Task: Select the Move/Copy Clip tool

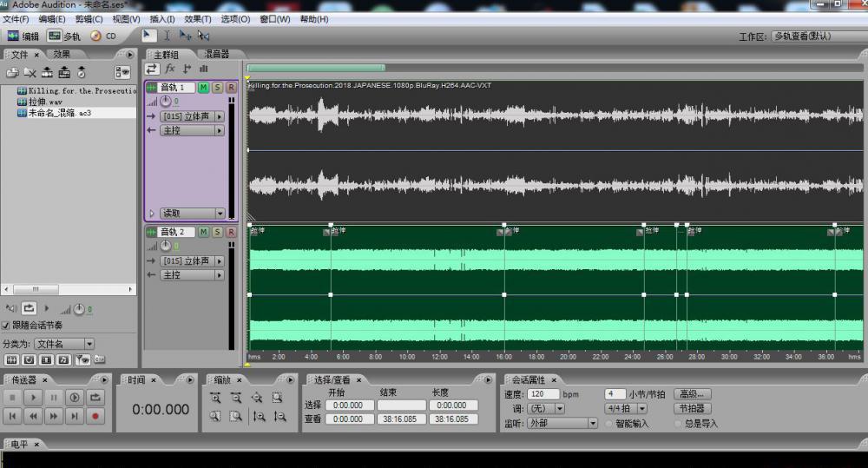Action: click(x=185, y=36)
